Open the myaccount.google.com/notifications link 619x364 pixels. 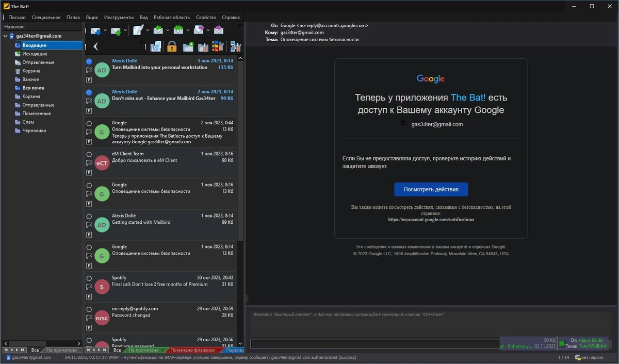click(431, 220)
